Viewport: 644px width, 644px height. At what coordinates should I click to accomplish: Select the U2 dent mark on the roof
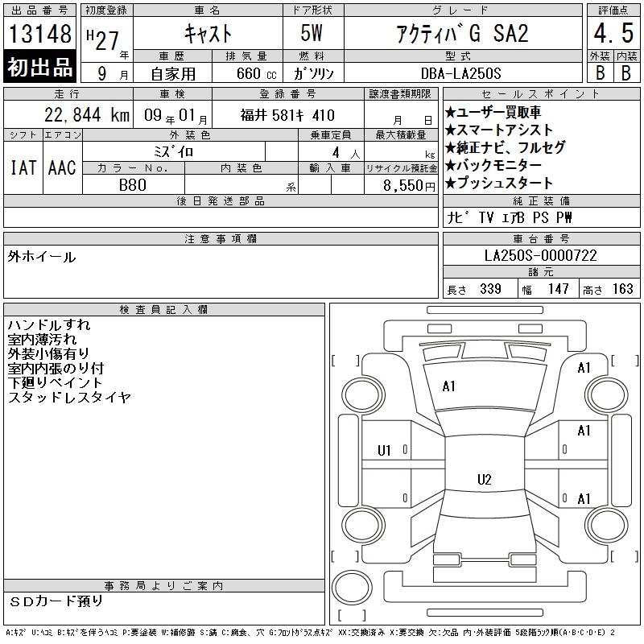coord(484,480)
